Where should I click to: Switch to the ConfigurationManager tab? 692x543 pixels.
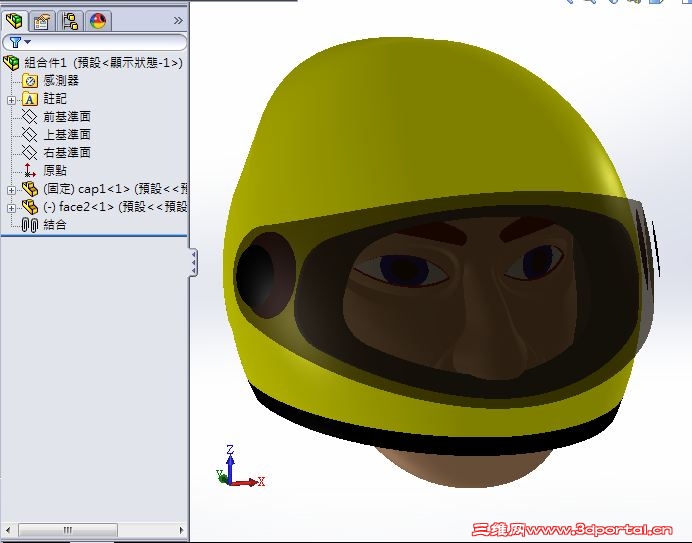(x=70, y=21)
